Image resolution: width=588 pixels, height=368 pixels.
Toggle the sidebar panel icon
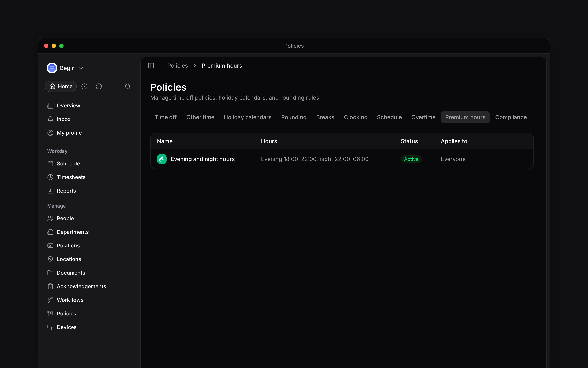click(x=151, y=66)
